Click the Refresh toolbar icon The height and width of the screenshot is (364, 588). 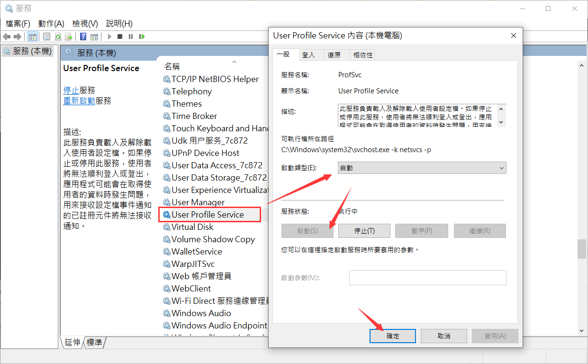click(x=58, y=36)
